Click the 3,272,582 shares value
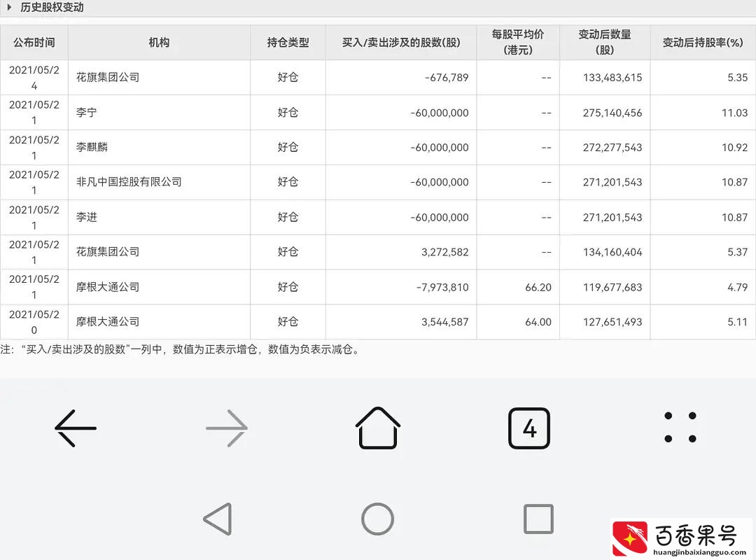Viewport: 756px width, 560px height. pos(445,252)
